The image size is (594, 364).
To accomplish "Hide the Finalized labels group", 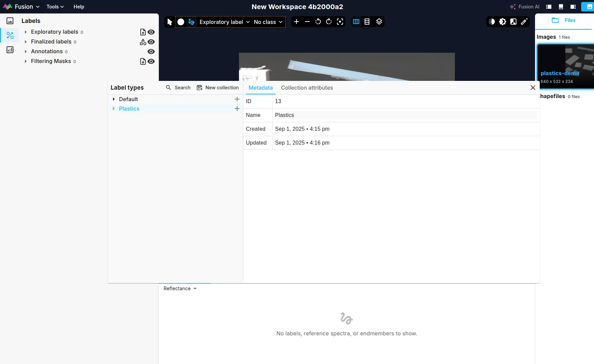I will point(151,42).
